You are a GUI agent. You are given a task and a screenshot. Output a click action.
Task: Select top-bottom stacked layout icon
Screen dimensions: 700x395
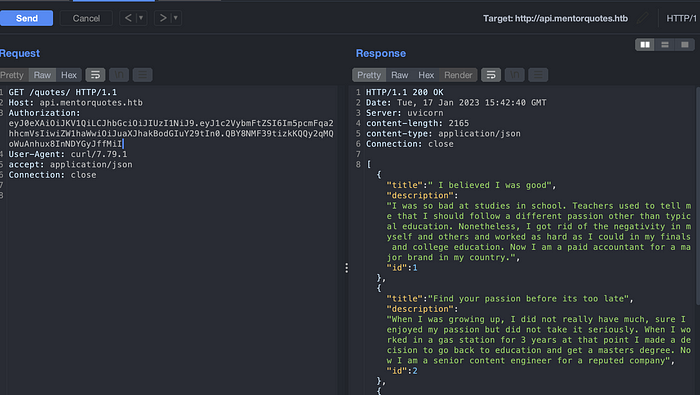point(665,45)
